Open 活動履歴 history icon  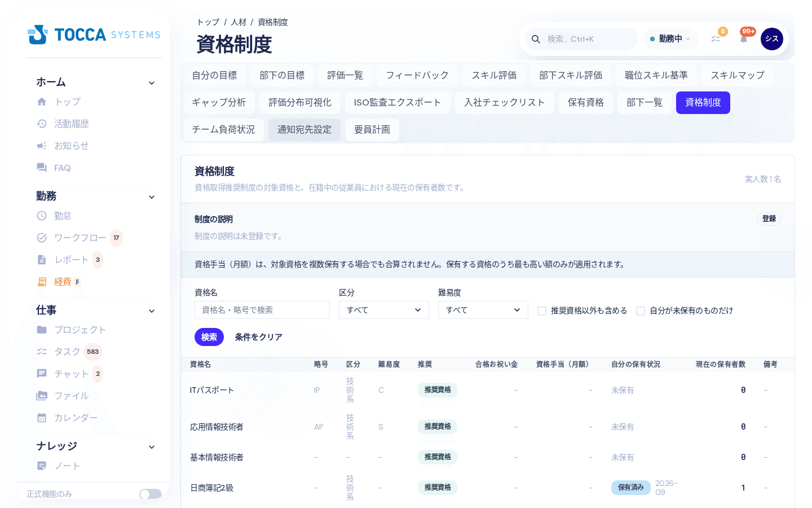tap(42, 124)
